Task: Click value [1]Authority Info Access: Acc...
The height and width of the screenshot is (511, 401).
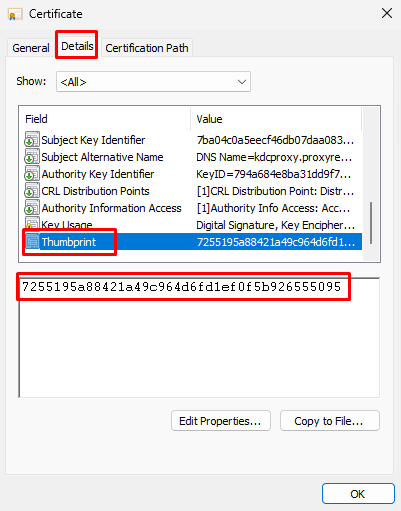Action: (x=273, y=208)
